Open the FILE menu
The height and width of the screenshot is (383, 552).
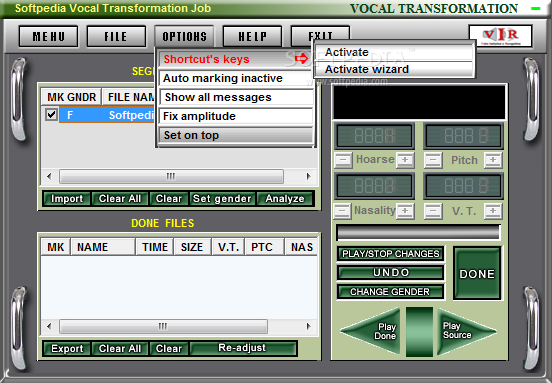coord(116,36)
